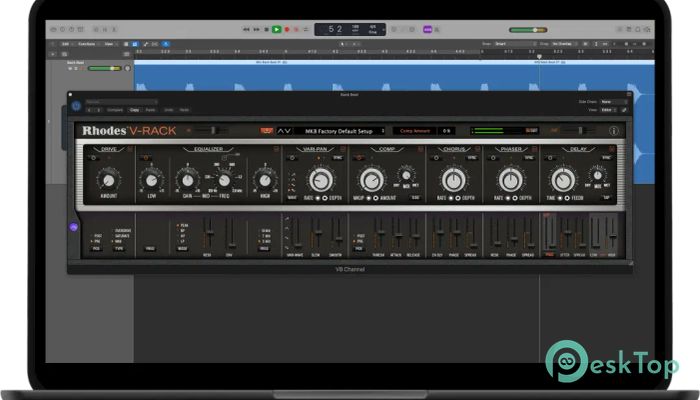Select the Comp Amount radio selector
Viewport: 700px width, 400px height.
(x=376, y=198)
